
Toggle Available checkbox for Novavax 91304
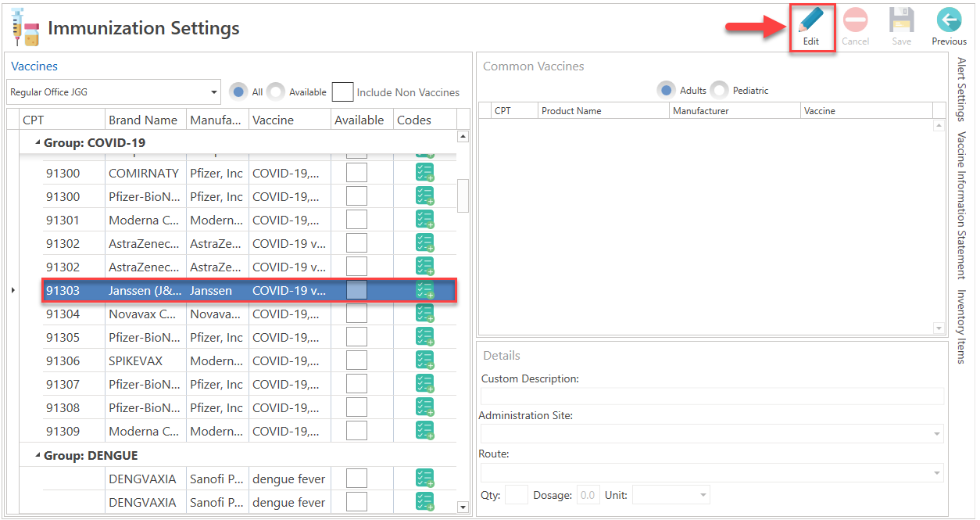click(x=357, y=314)
